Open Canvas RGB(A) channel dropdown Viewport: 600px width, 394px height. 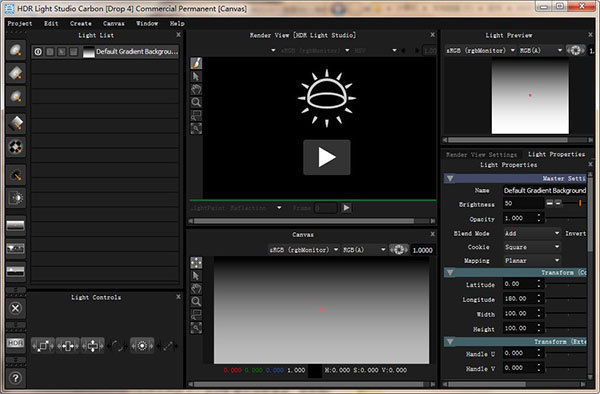tap(364, 250)
